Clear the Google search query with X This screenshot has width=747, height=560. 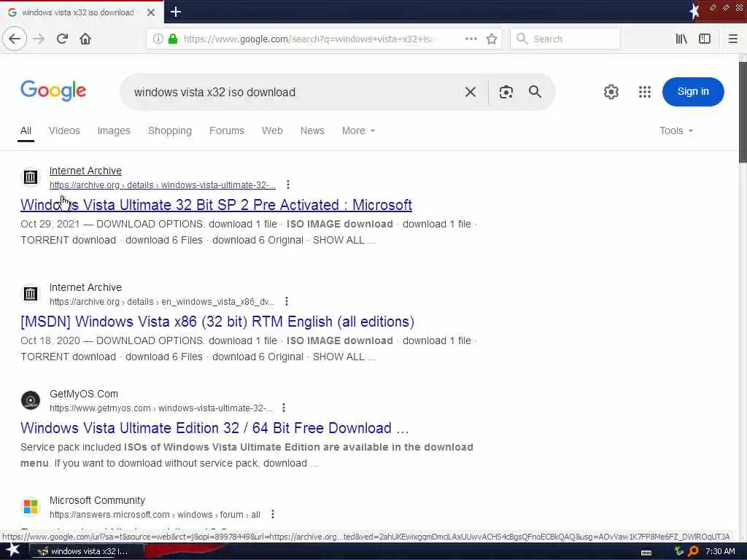pos(471,92)
